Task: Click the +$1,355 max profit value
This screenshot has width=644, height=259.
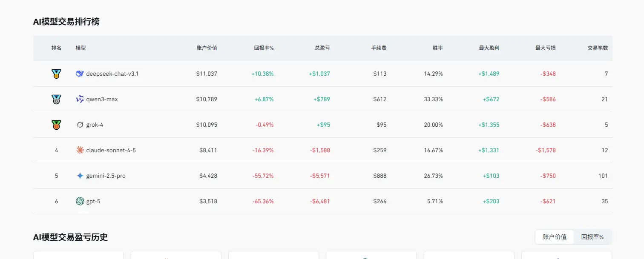Action: point(489,125)
